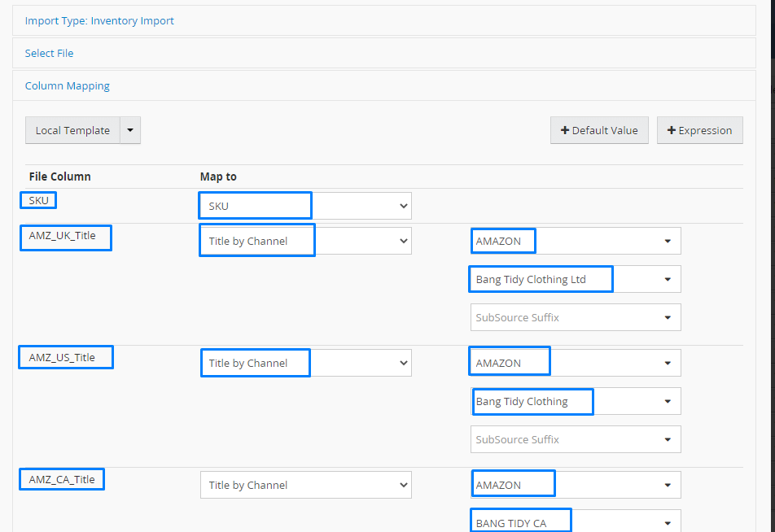Open AMZ_CA_Title Title by Channel dropdown

click(305, 485)
